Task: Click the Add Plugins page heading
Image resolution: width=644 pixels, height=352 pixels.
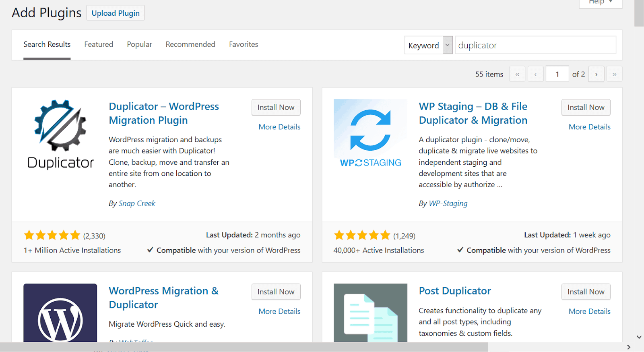Action: click(47, 13)
